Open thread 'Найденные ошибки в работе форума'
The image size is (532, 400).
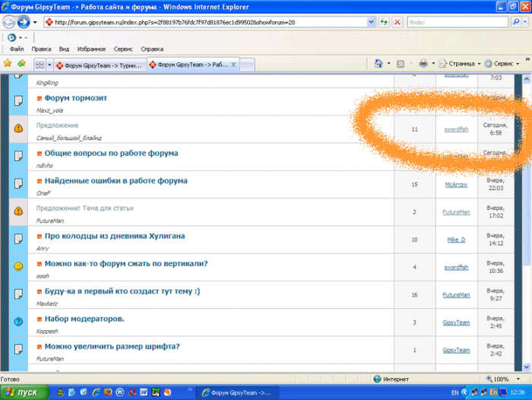pos(116,181)
